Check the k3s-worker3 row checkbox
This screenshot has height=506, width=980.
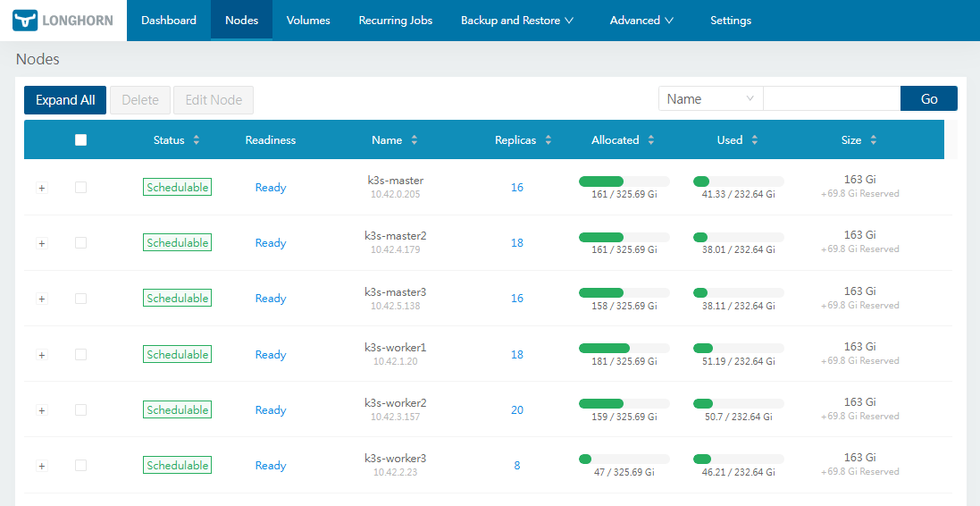coord(80,466)
